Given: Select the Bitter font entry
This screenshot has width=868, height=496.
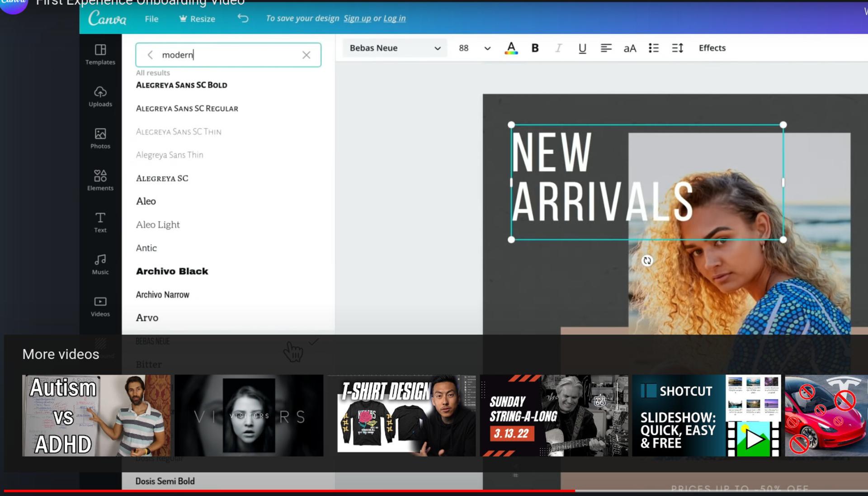Looking at the screenshot, I should tap(149, 364).
